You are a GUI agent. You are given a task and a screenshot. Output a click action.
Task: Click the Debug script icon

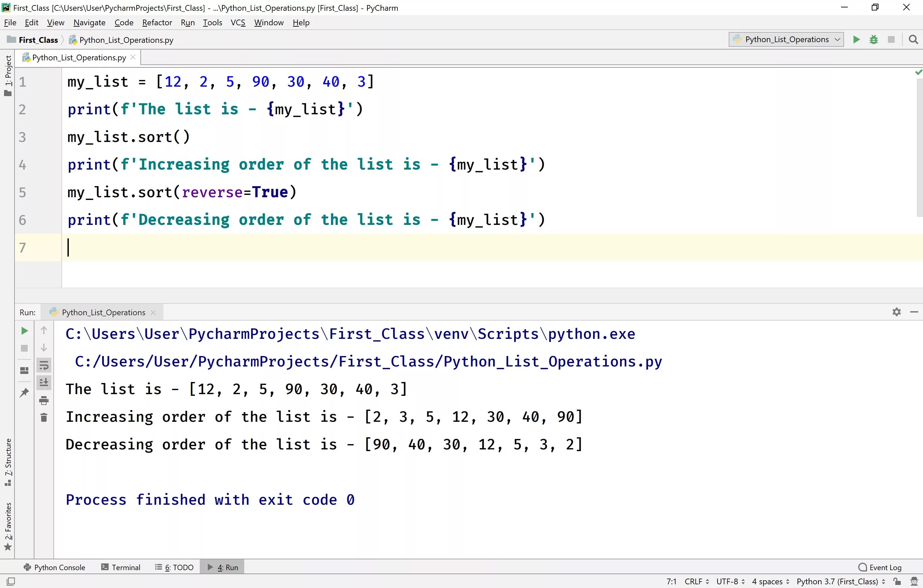click(x=874, y=39)
